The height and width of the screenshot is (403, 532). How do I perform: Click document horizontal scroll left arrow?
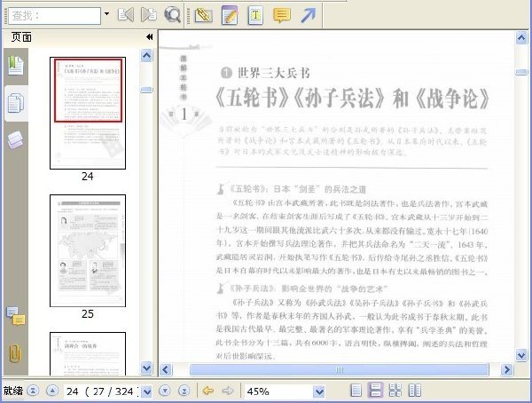tap(166, 369)
